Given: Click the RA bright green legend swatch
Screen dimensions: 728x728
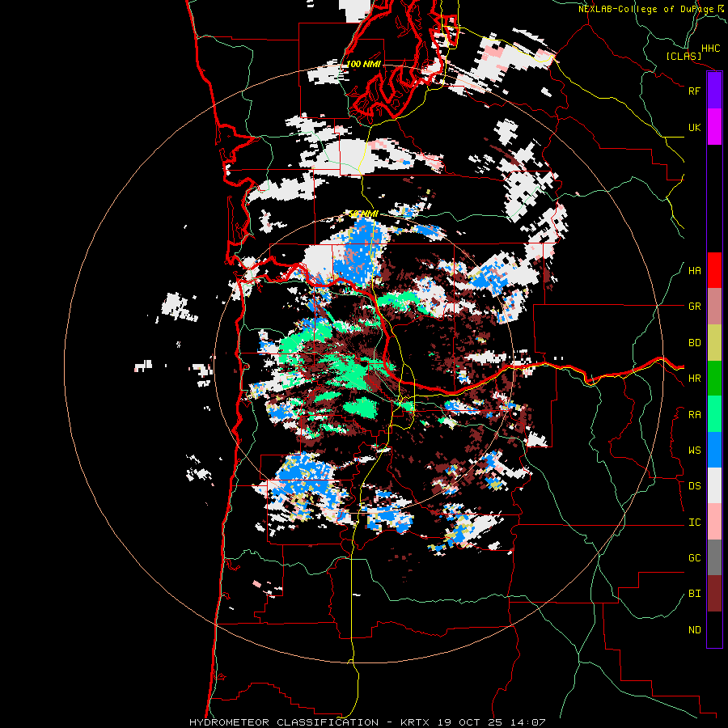Looking at the screenshot, I should pos(714,414).
